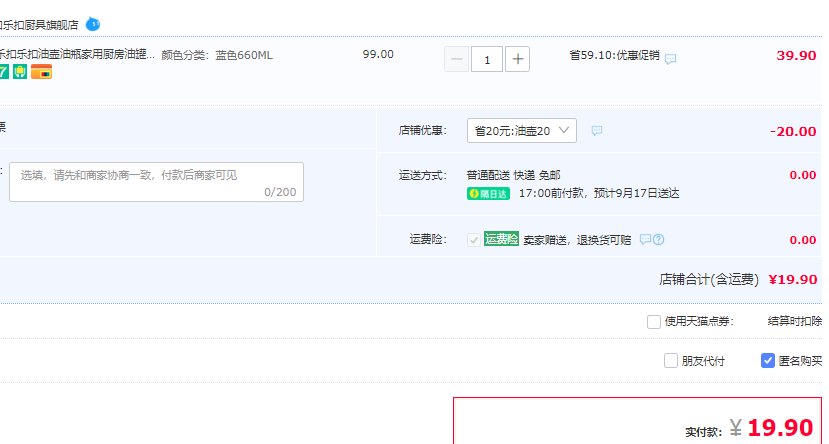Click the 实付款 amount 19.90
The width and height of the screenshot is (829, 444).
click(780, 428)
